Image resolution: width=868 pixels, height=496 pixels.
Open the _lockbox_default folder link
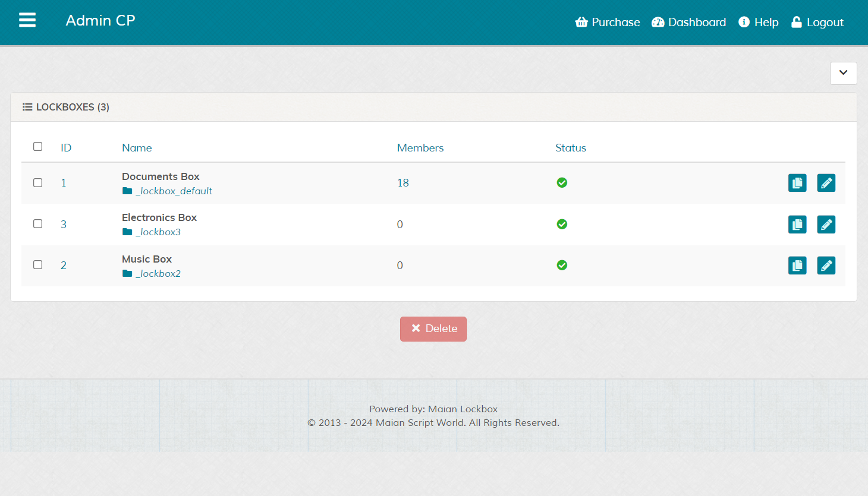coord(174,191)
